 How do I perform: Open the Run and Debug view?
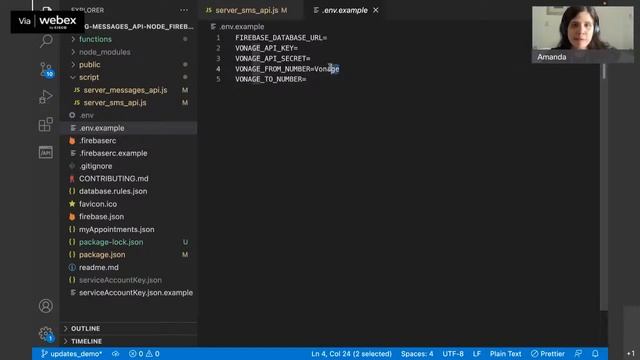point(46,97)
